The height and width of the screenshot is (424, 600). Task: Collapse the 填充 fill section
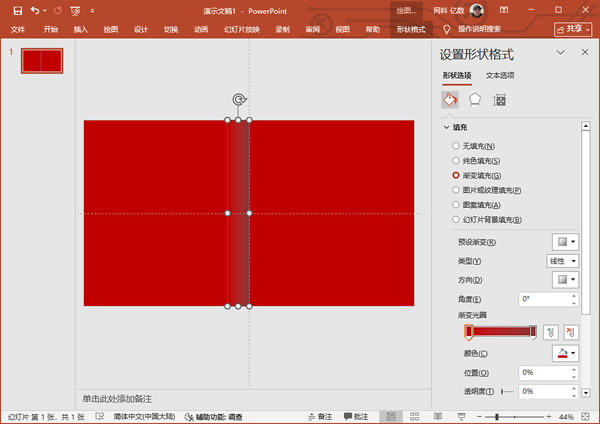(447, 127)
